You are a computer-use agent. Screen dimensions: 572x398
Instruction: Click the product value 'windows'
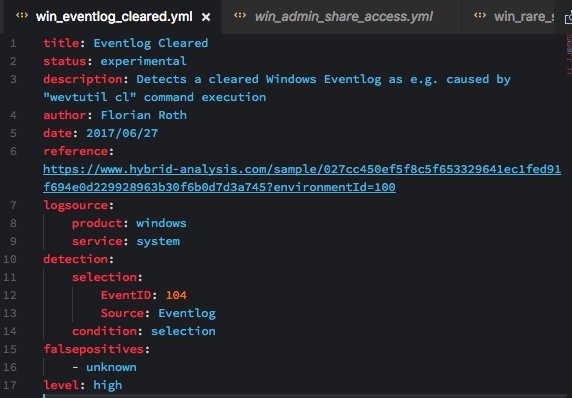[x=161, y=223]
